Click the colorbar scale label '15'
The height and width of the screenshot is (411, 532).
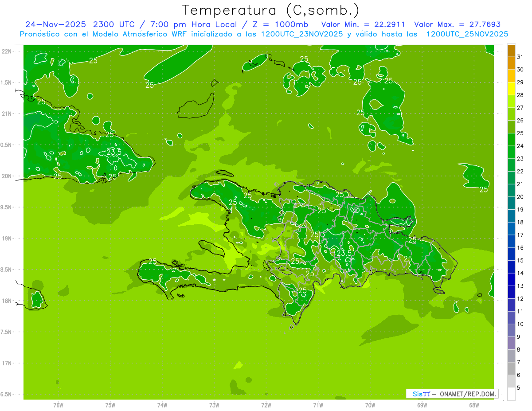click(x=520, y=261)
